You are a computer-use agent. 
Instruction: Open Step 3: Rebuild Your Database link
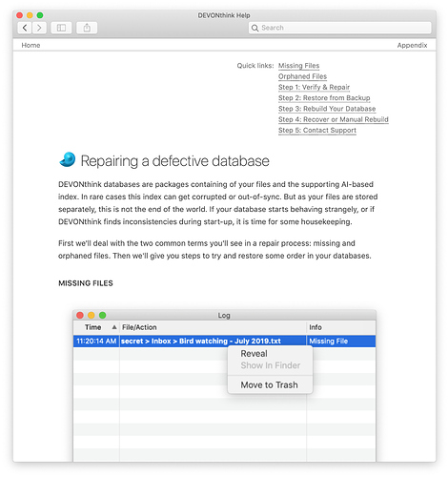(x=327, y=109)
